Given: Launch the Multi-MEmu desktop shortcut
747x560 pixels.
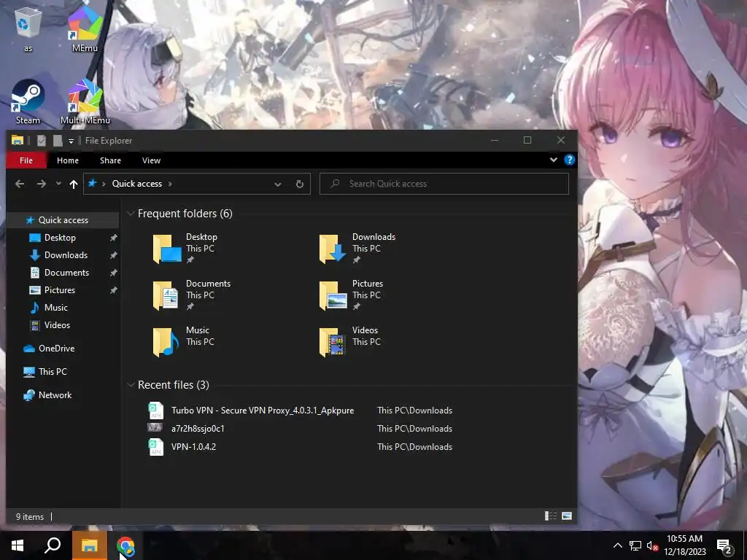Looking at the screenshot, I should [x=85, y=101].
